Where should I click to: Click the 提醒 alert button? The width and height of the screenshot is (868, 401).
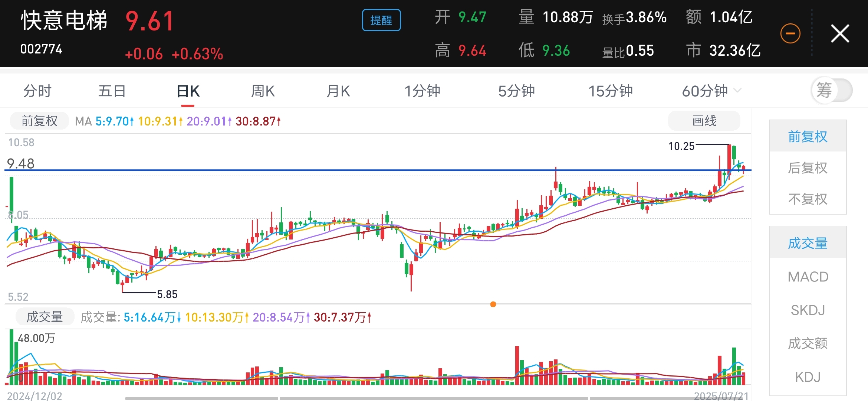click(x=381, y=20)
